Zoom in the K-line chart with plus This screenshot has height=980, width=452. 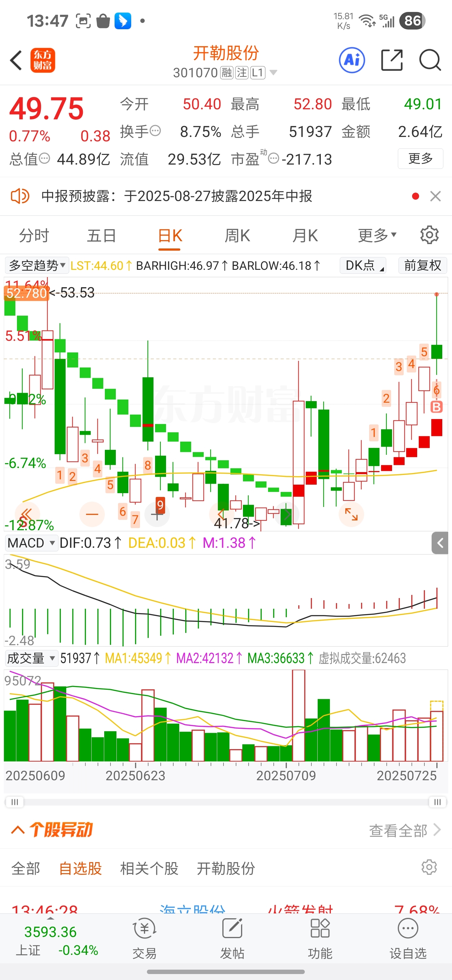coord(157,515)
